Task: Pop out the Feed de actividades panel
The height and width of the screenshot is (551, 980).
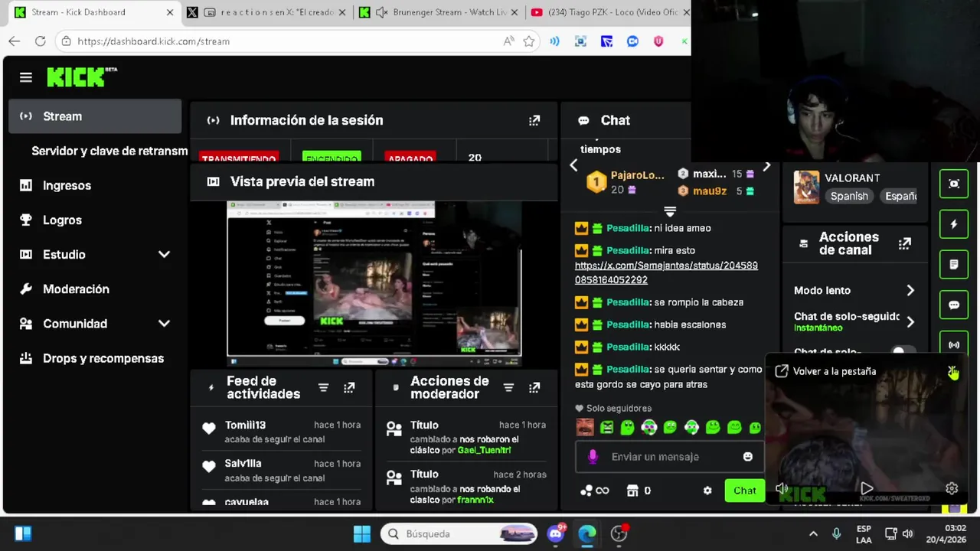Action: (x=349, y=388)
